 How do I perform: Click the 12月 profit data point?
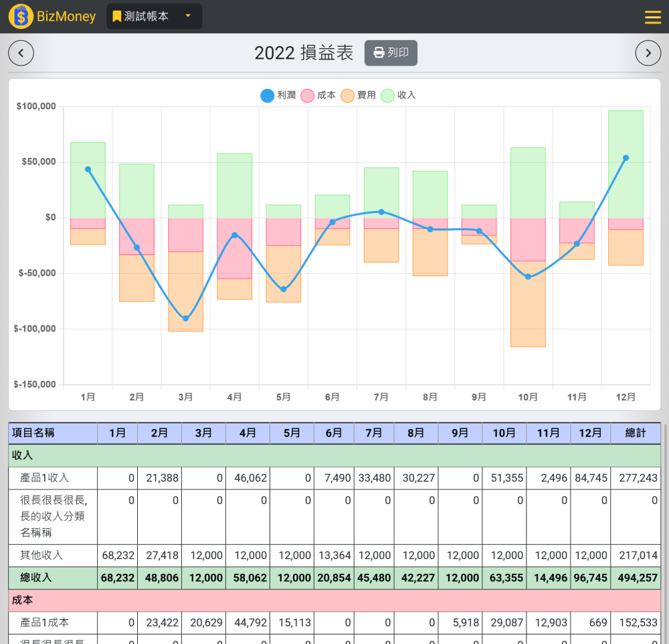click(x=626, y=158)
